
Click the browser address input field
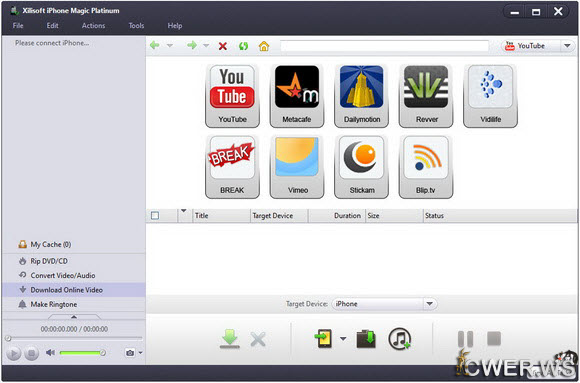384,46
